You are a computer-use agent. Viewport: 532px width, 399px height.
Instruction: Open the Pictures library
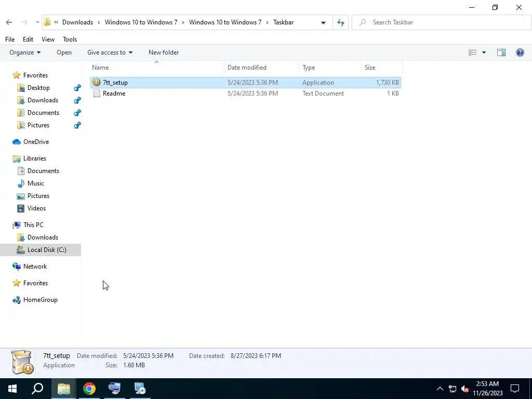point(38,196)
